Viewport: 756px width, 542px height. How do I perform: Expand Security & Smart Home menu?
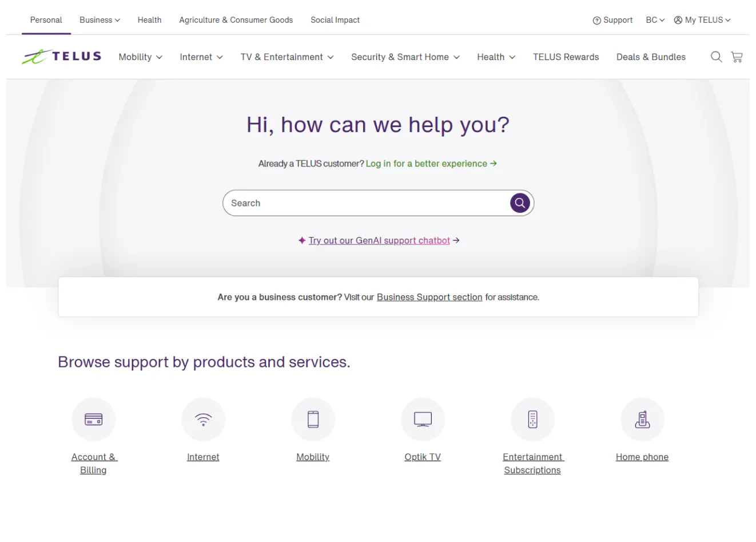coord(405,57)
